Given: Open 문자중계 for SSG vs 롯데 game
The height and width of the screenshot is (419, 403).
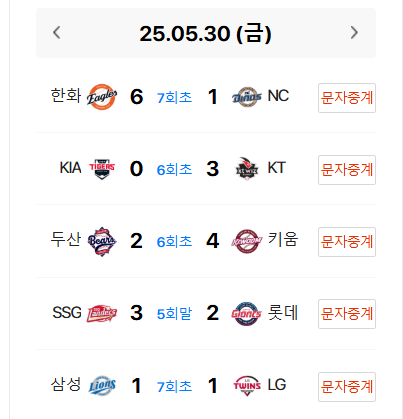Looking at the screenshot, I should (x=347, y=314).
